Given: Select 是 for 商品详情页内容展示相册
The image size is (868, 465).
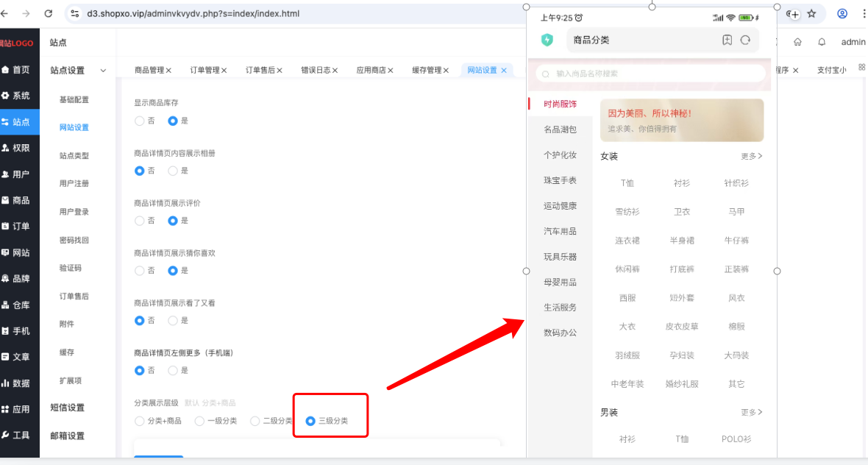Looking at the screenshot, I should point(173,171).
